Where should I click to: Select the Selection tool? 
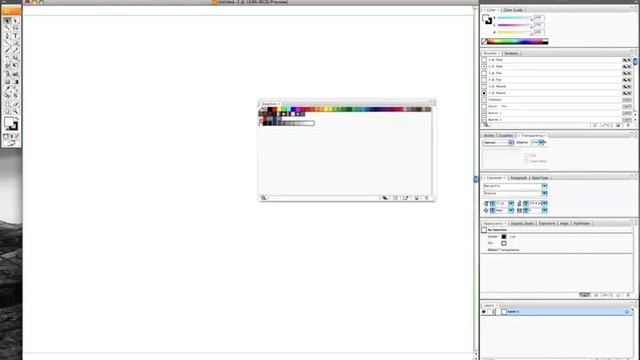point(7,20)
